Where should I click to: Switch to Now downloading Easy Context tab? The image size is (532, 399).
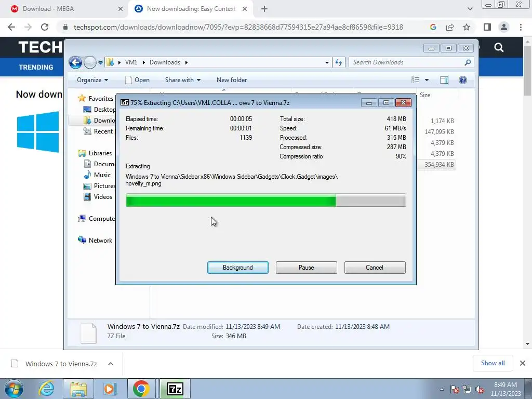[190, 9]
